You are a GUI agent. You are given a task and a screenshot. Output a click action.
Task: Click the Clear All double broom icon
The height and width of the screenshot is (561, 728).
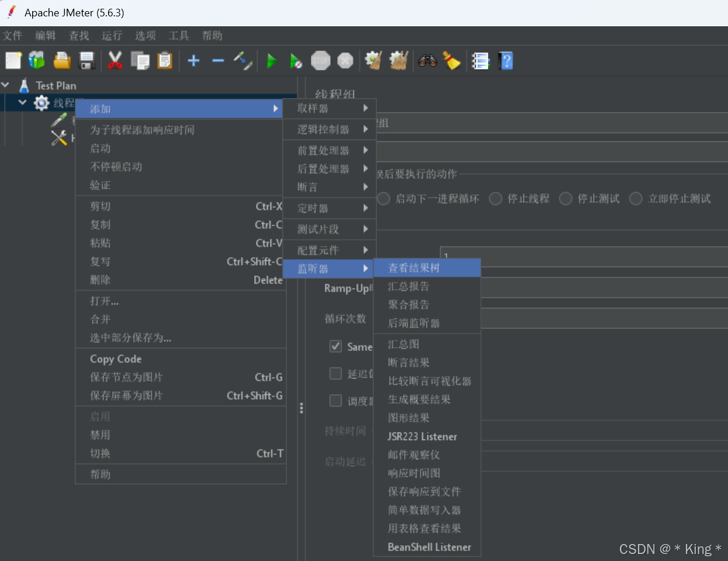pyautogui.click(x=398, y=60)
